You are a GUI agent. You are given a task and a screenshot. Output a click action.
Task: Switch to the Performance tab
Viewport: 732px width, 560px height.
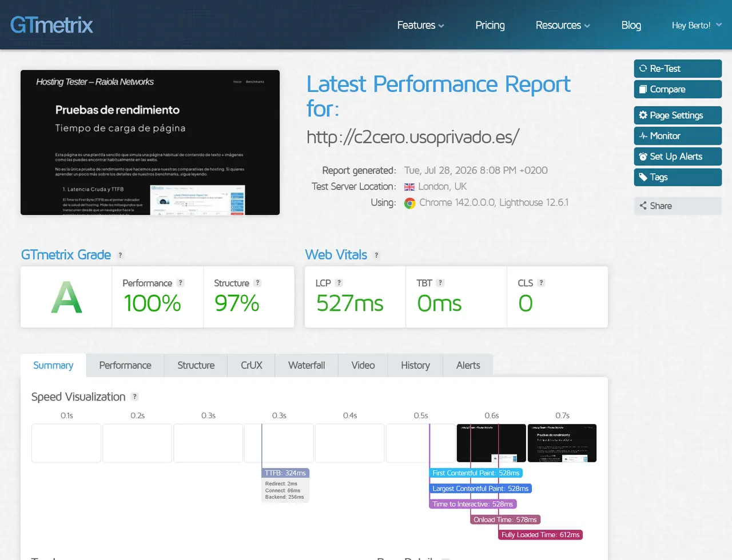[125, 365]
